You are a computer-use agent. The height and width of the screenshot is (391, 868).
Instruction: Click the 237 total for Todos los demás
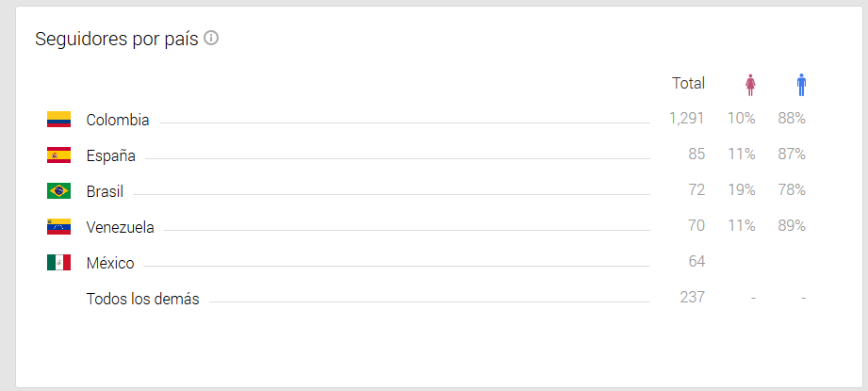[x=692, y=298]
